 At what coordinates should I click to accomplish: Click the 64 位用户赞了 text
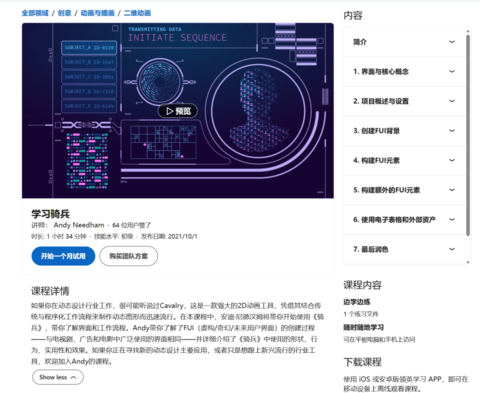131,225
